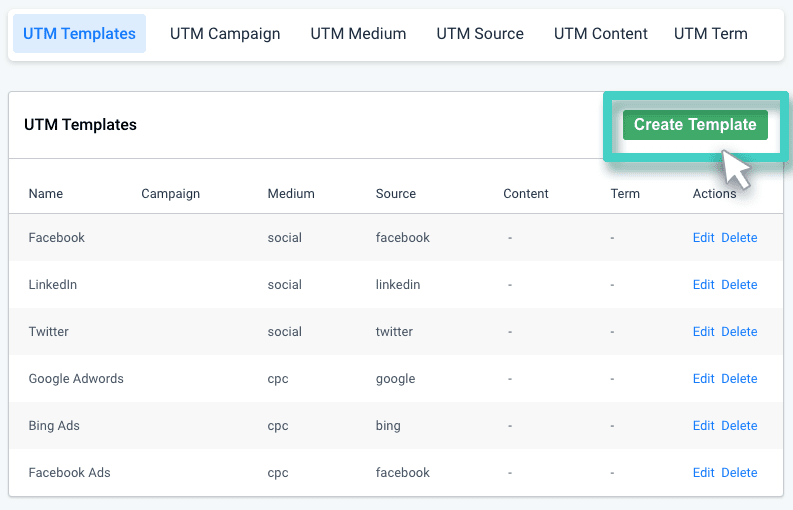Select the UTM Templates tab
The height and width of the screenshot is (510, 793).
click(x=79, y=34)
